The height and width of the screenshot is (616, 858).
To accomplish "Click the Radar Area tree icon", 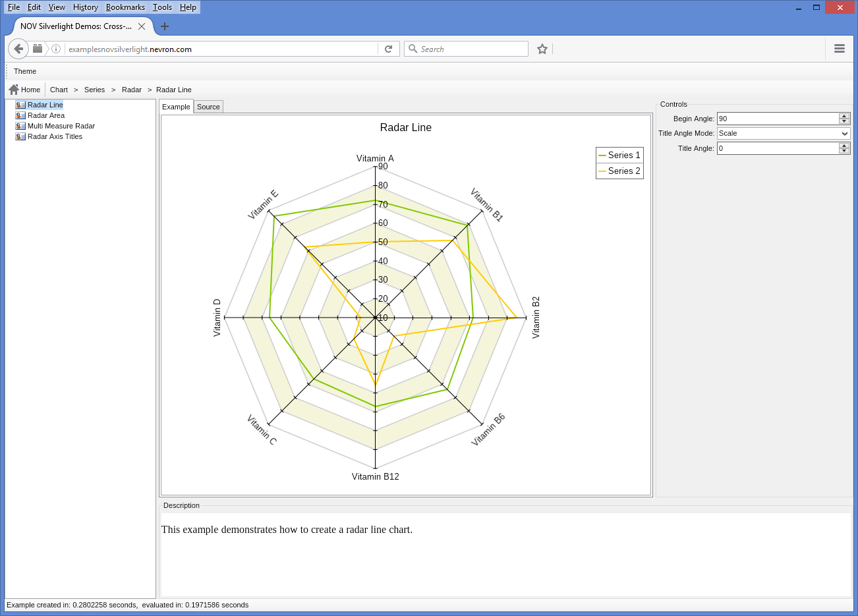I will [20, 115].
